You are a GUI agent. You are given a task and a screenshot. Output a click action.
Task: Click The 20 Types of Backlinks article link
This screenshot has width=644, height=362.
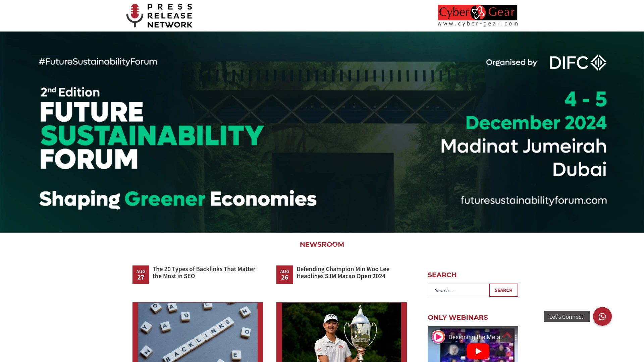pyautogui.click(x=204, y=272)
